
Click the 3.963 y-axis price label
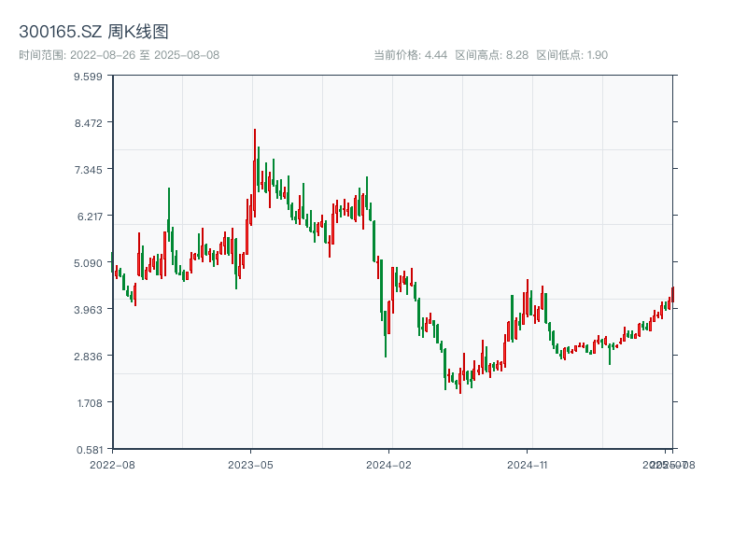click(90, 309)
